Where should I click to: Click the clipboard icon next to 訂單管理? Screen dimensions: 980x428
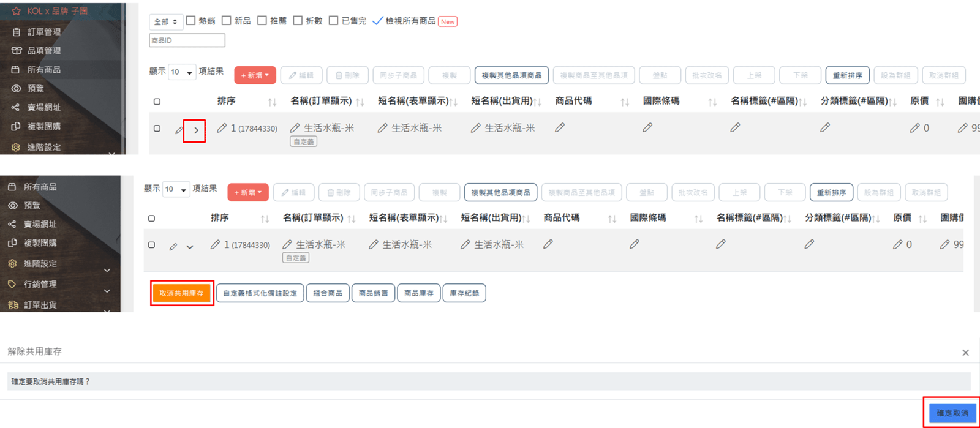pos(17,32)
